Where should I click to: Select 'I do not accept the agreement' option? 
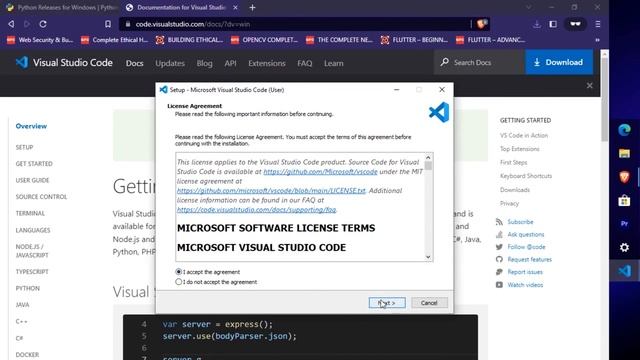(x=178, y=282)
